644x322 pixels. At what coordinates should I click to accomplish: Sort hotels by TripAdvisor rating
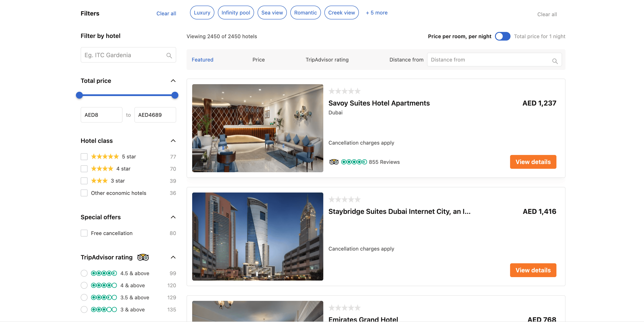(327, 60)
